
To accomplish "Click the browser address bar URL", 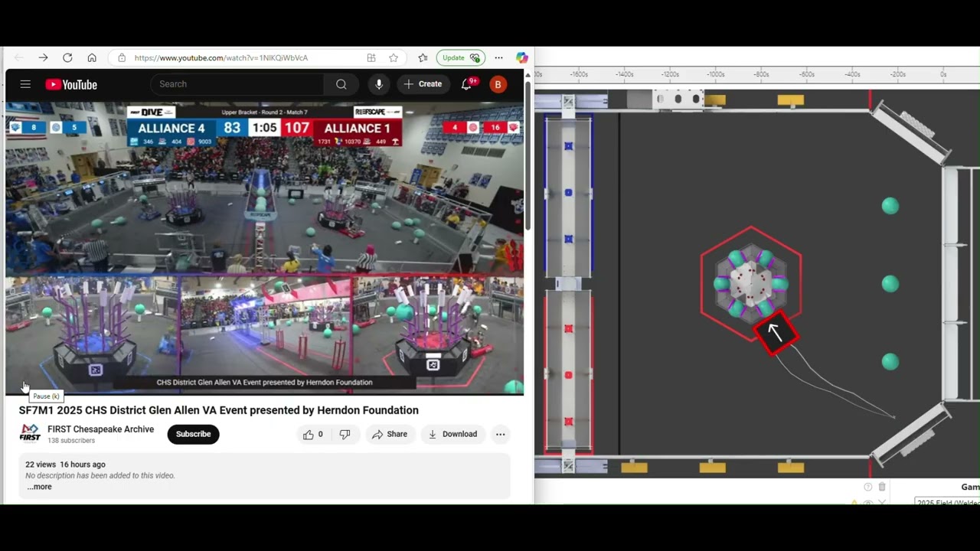I will point(221,57).
